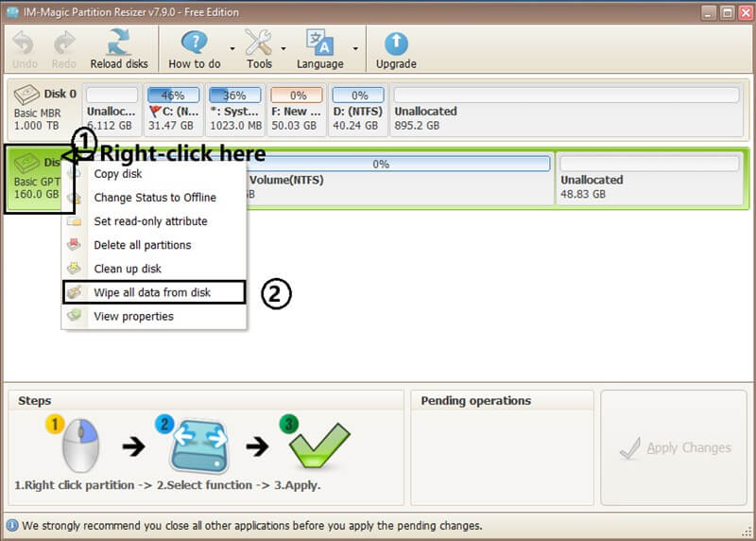Click the F: partition 0% usage bar
Viewport: 756px width, 541px height.
[x=296, y=96]
